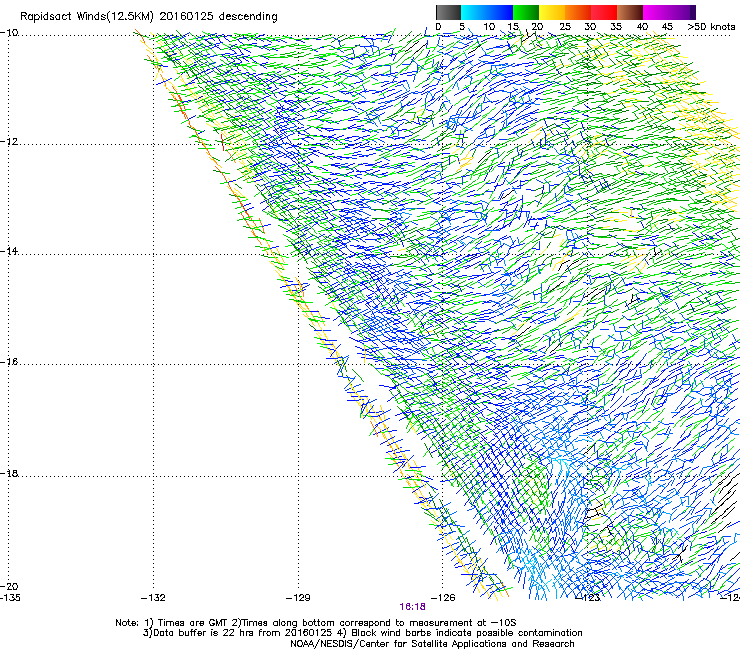Click the NOAA/NESDIS credit line
Viewport: 740px width, 650px height.
[x=432, y=644]
